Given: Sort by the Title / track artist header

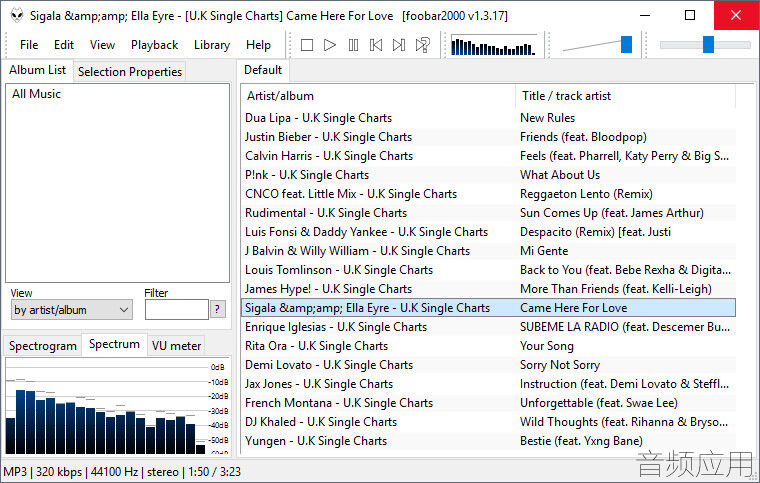Looking at the screenshot, I should pyautogui.click(x=626, y=96).
